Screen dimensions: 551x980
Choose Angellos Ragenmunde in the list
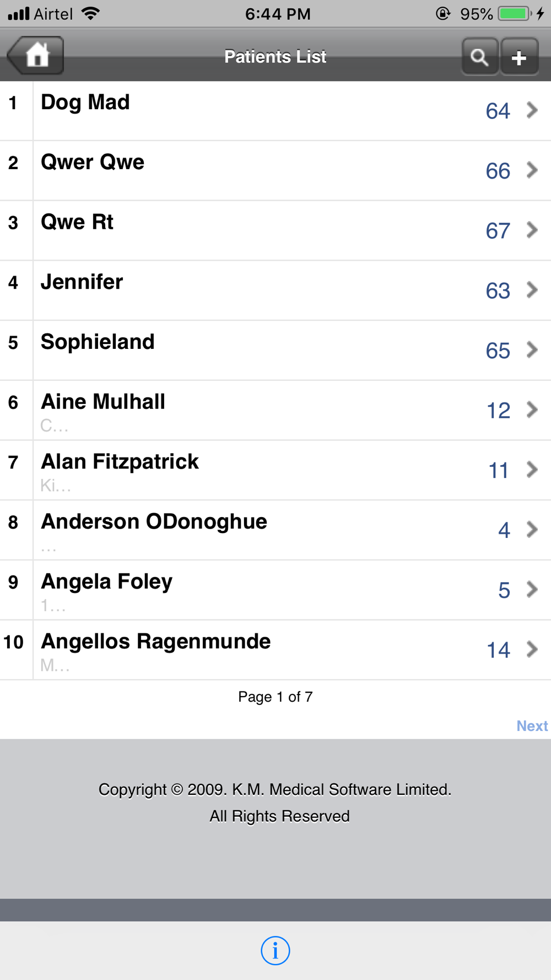tap(155, 642)
